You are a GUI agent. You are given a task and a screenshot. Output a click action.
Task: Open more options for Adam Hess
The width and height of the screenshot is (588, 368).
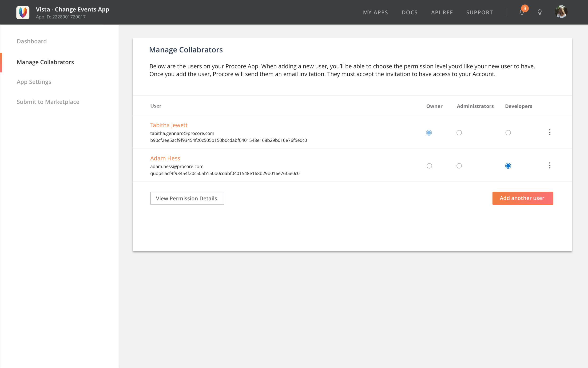(x=550, y=166)
